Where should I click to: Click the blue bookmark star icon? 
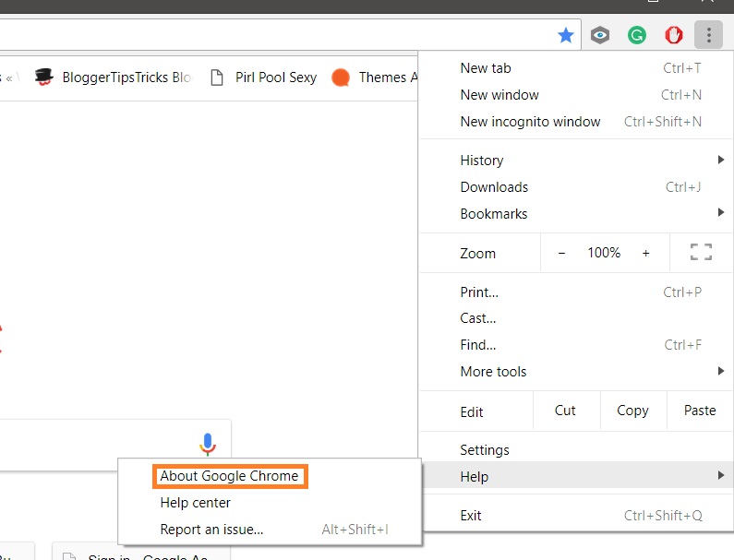tap(565, 35)
